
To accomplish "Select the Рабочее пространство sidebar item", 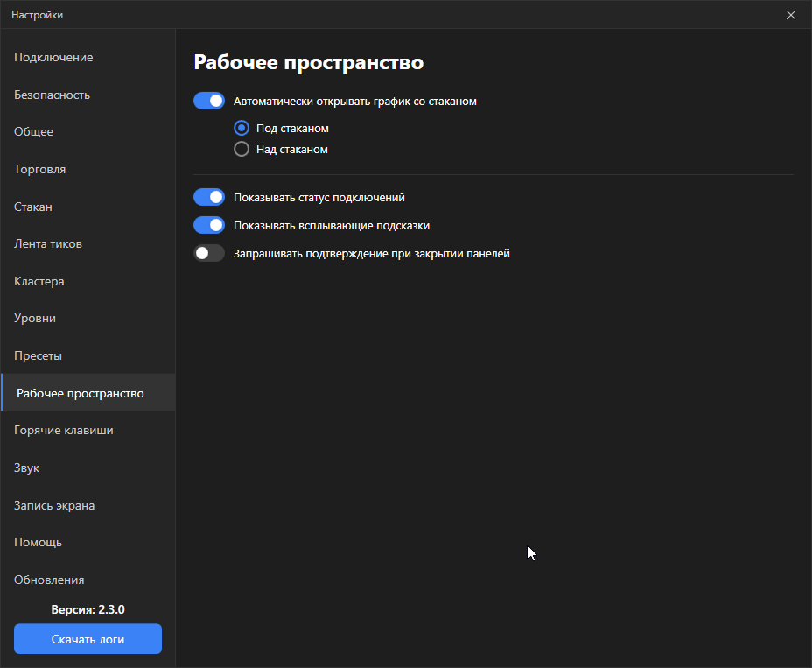I will pos(88,393).
